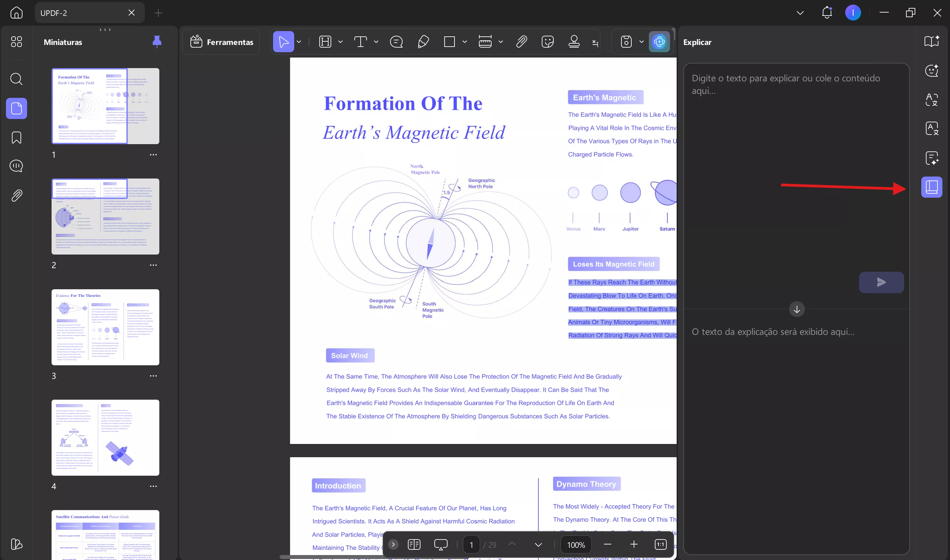Expand the measurement tool dropdown arrow
The image size is (950, 560).
pos(501,42)
